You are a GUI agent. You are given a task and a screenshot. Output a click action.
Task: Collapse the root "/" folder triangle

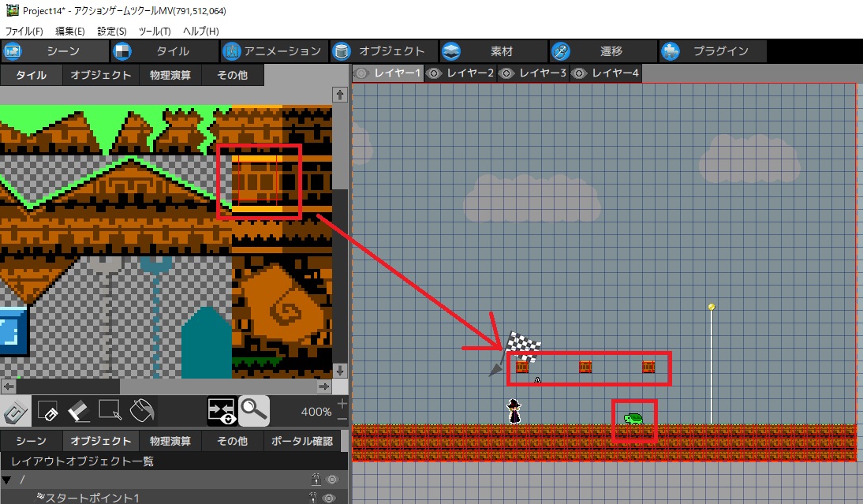[x=6, y=480]
